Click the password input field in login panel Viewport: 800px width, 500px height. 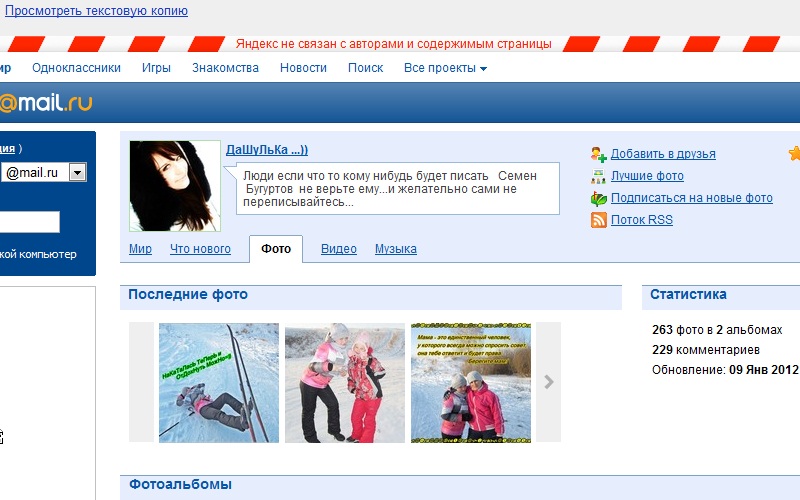pos(30,222)
